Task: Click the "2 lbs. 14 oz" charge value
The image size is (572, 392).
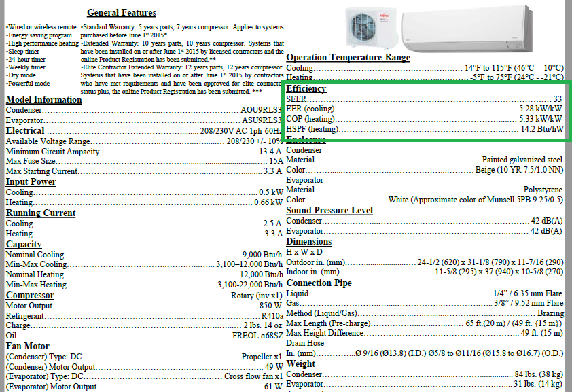Action: click(263, 325)
